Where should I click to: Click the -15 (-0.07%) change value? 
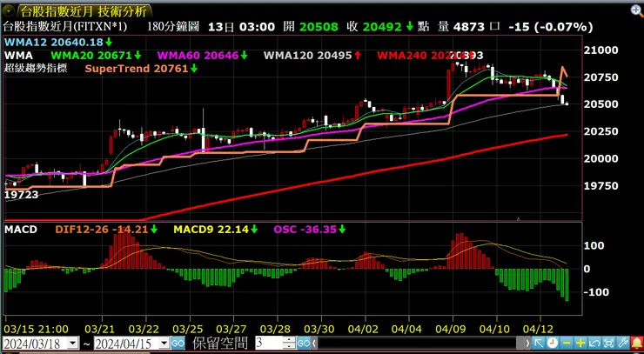(x=550, y=27)
